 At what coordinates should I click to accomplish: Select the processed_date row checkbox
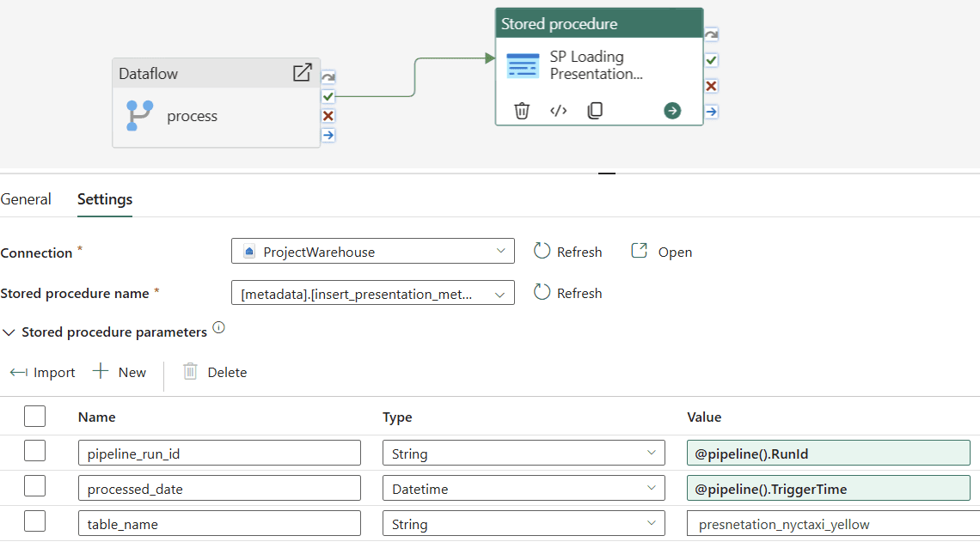pyautogui.click(x=35, y=485)
